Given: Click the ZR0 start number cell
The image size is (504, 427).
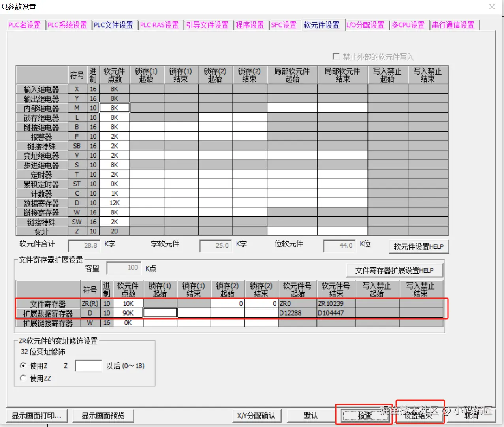Looking at the screenshot, I should [297, 303].
